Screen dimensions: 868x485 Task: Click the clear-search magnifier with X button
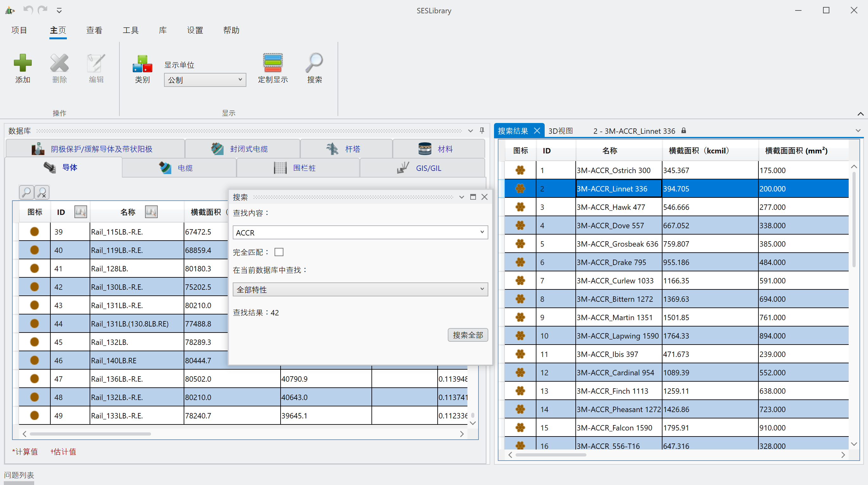(42, 192)
